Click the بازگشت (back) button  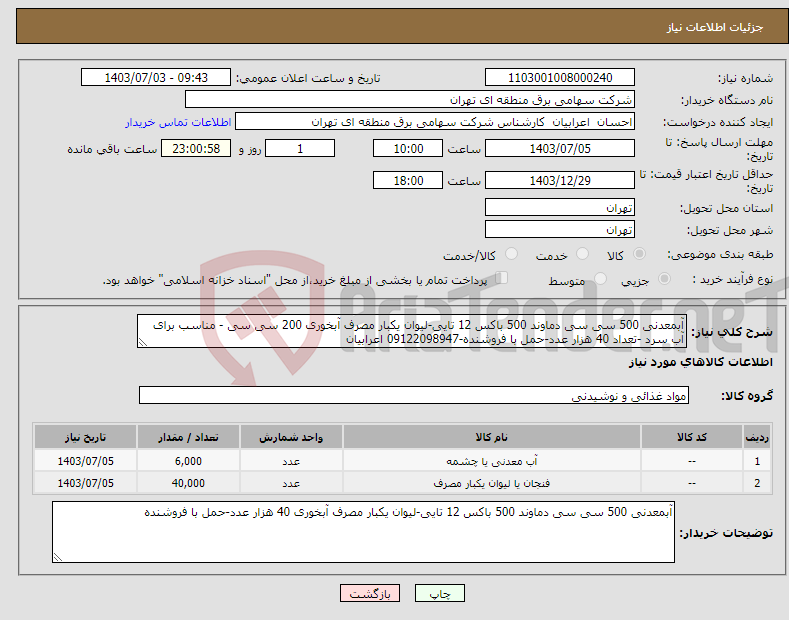pyautogui.click(x=370, y=593)
